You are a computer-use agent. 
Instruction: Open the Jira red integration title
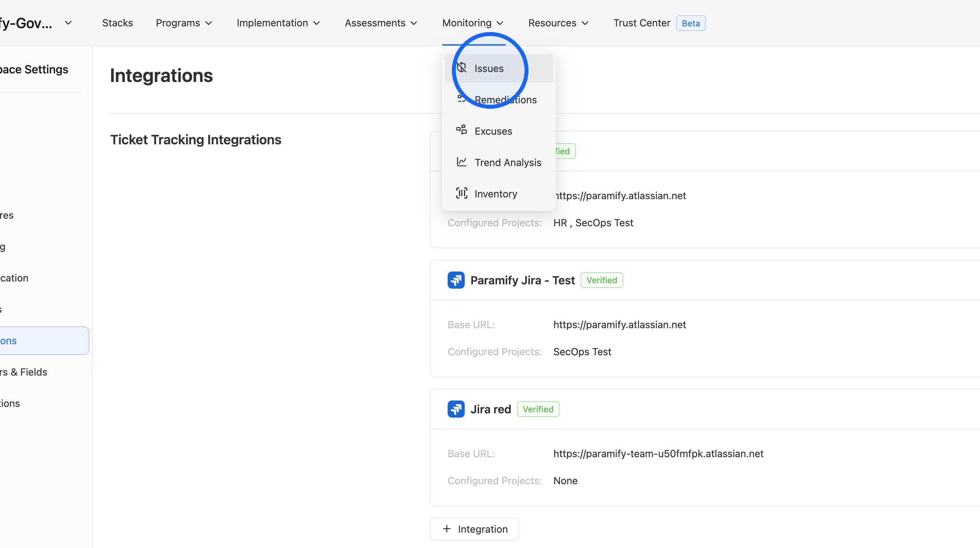(x=490, y=409)
